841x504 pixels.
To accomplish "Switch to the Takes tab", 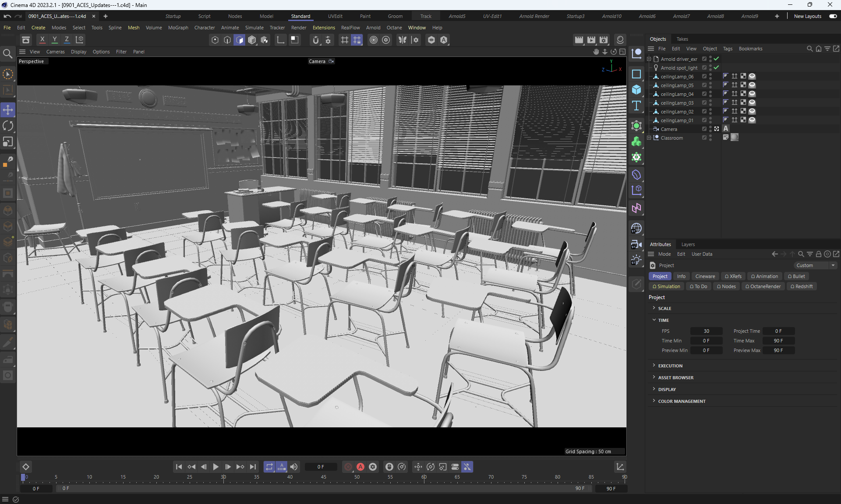I will [x=682, y=39].
